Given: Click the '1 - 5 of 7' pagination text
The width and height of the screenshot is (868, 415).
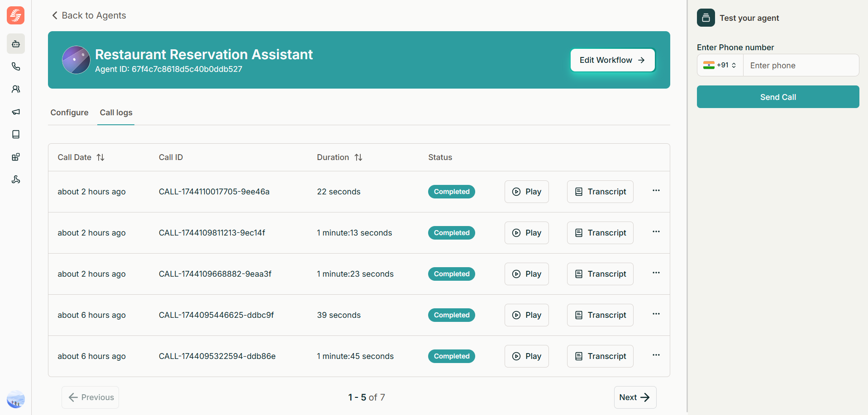Looking at the screenshot, I should [367, 397].
